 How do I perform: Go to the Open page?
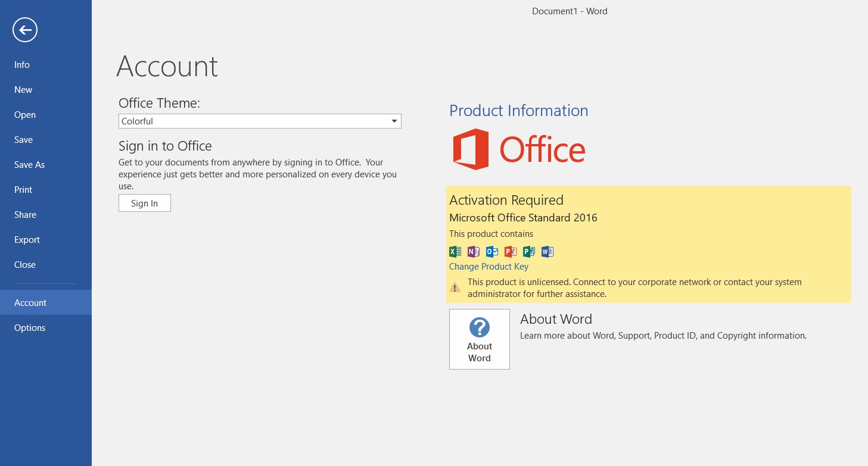coord(25,115)
